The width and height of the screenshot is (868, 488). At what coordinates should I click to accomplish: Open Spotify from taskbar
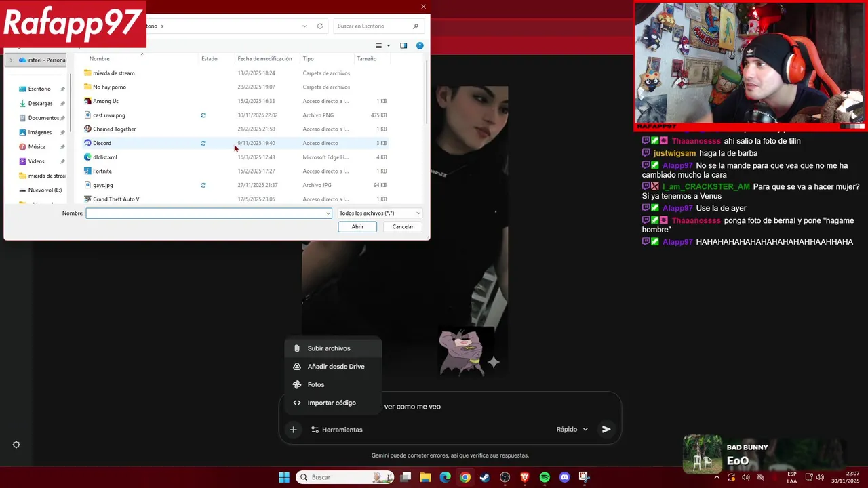tap(545, 477)
